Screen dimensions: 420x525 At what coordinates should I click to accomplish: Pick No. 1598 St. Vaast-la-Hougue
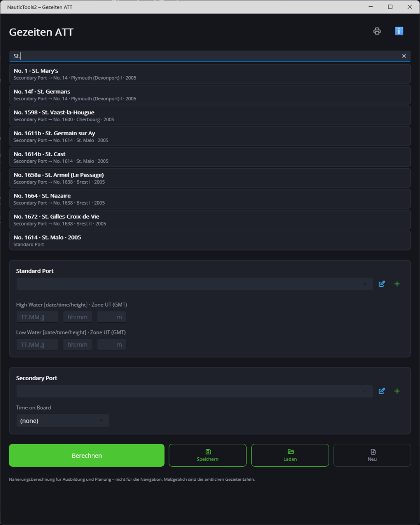pyautogui.click(x=210, y=115)
